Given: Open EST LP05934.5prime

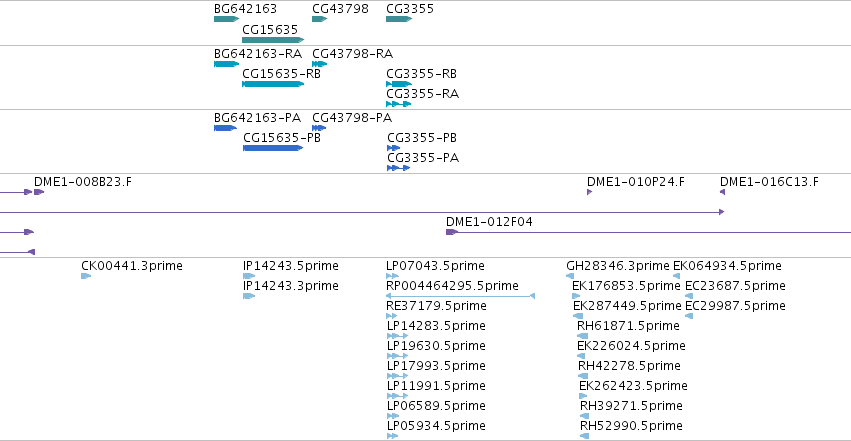Looking at the screenshot, I should (x=392, y=436).
